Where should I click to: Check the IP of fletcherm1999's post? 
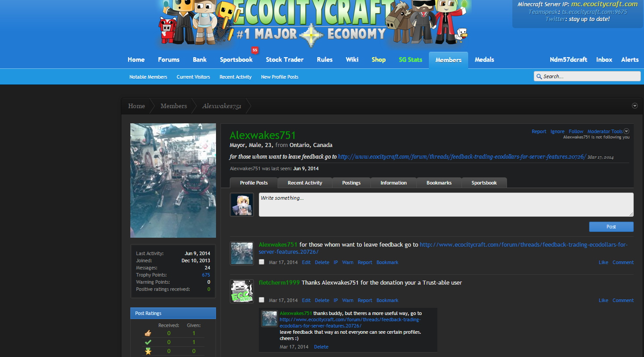(x=336, y=300)
